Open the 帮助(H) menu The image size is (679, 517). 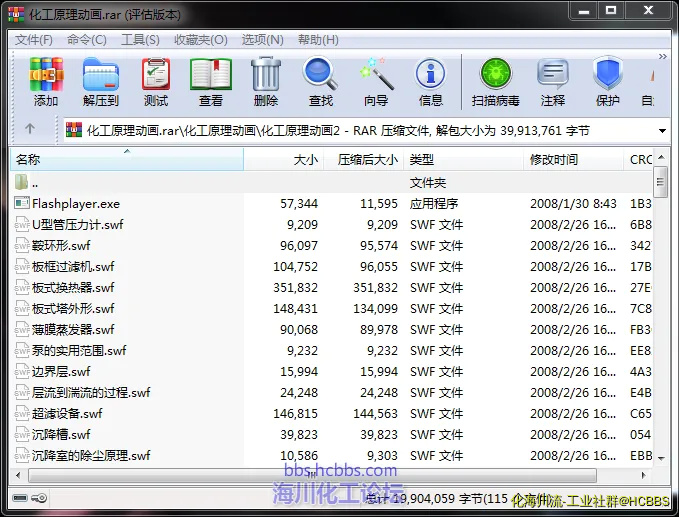(x=318, y=40)
